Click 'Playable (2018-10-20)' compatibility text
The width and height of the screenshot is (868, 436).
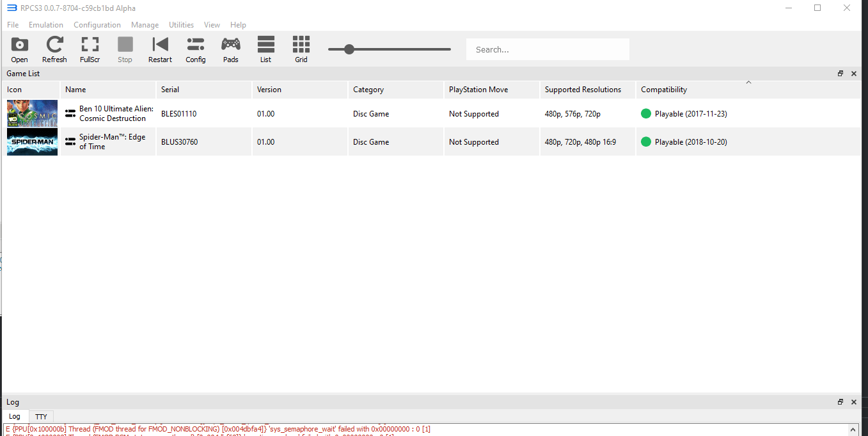[x=691, y=142]
